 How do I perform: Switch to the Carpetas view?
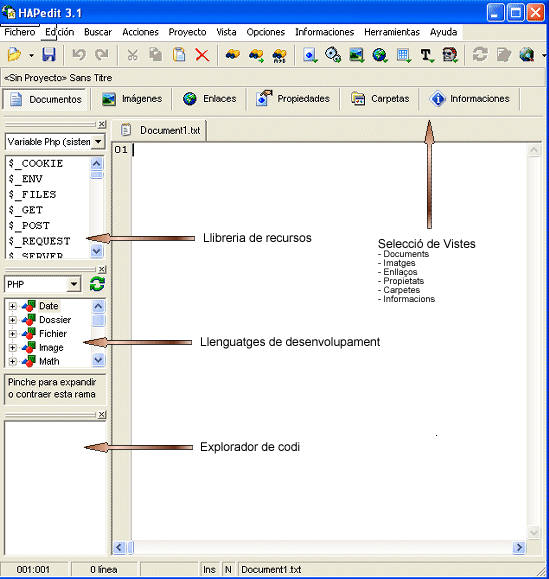click(380, 99)
